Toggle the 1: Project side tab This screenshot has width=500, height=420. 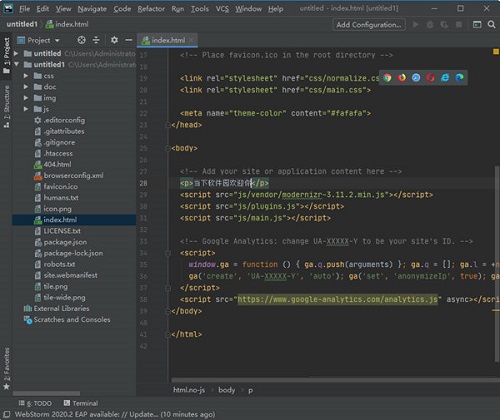point(6,55)
